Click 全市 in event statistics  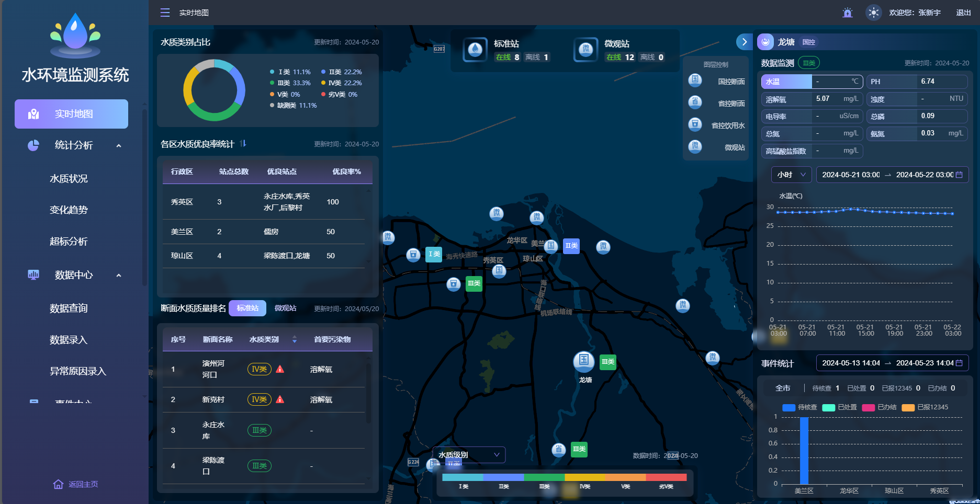pos(783,388)
